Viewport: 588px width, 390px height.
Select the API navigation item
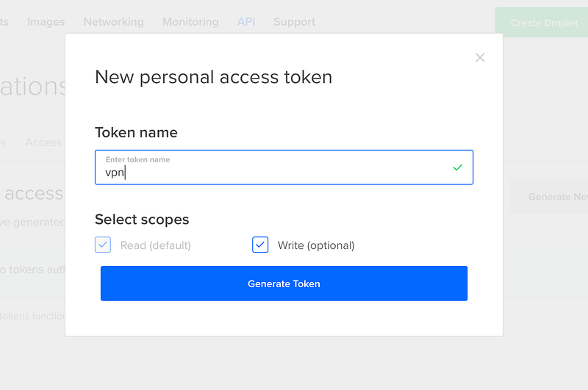pyautogui.click(x=246, y=22)
